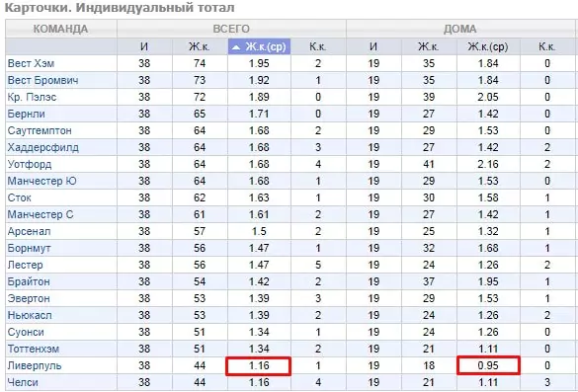Click the value 73 in Вест Бромвич row
This screenshot has width=578, height=392.
pyautogui.click(x=200, y=80)
